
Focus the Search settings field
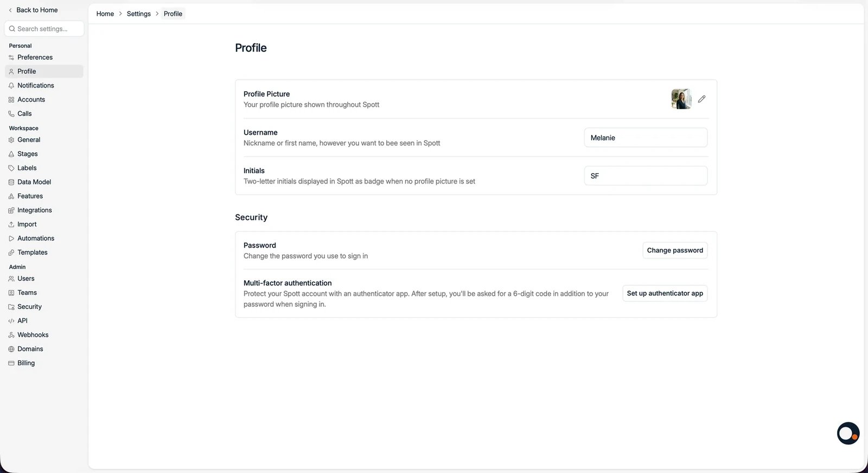tap(44, 29)
